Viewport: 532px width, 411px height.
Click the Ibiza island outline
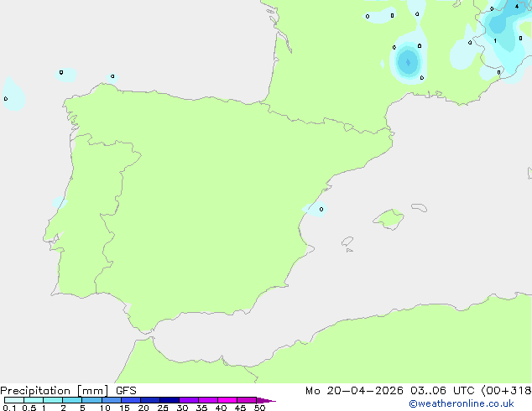[347, 242]
